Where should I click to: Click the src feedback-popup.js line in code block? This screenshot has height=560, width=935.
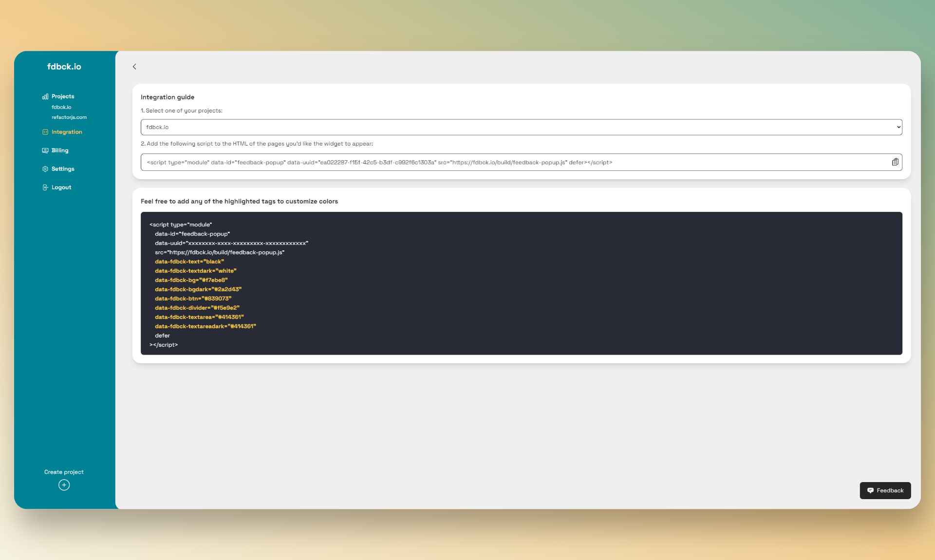click(x=220, y=252)
